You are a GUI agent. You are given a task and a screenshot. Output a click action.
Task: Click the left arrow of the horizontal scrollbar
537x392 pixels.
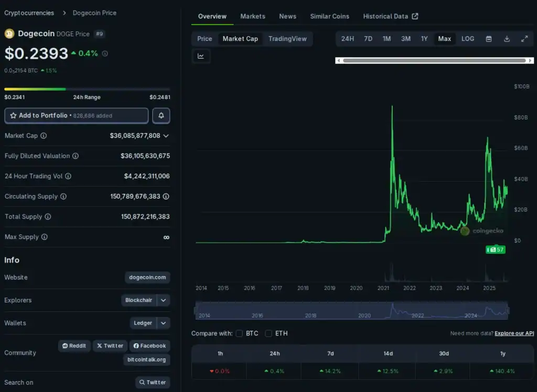pos(339,61)
